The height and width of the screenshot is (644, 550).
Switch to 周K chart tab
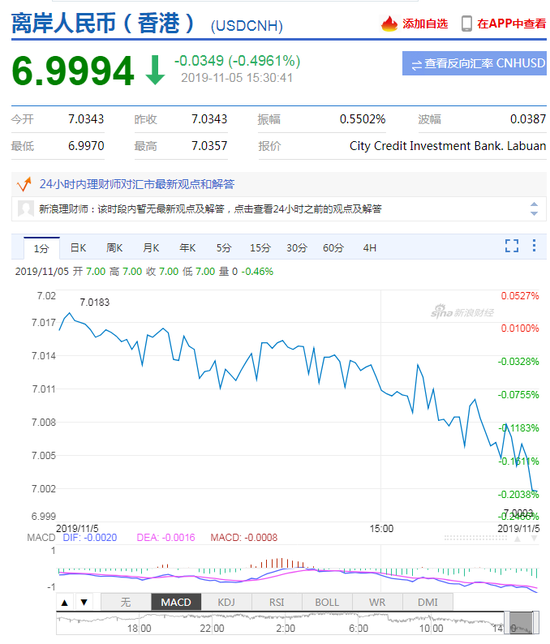[114, 248]
